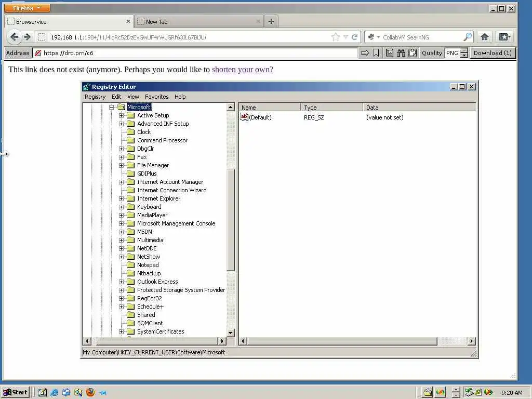Expand the SystemCertificates key
The width and height of the screenshot is (532, 399).
pos(121,332)
